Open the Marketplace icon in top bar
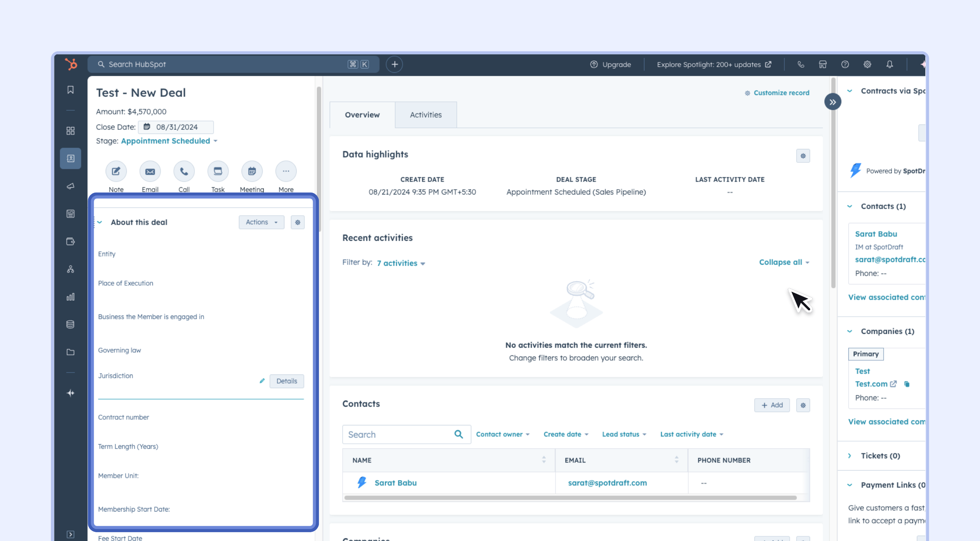Viewport: 980px width, 541px height. click(823, 64)
